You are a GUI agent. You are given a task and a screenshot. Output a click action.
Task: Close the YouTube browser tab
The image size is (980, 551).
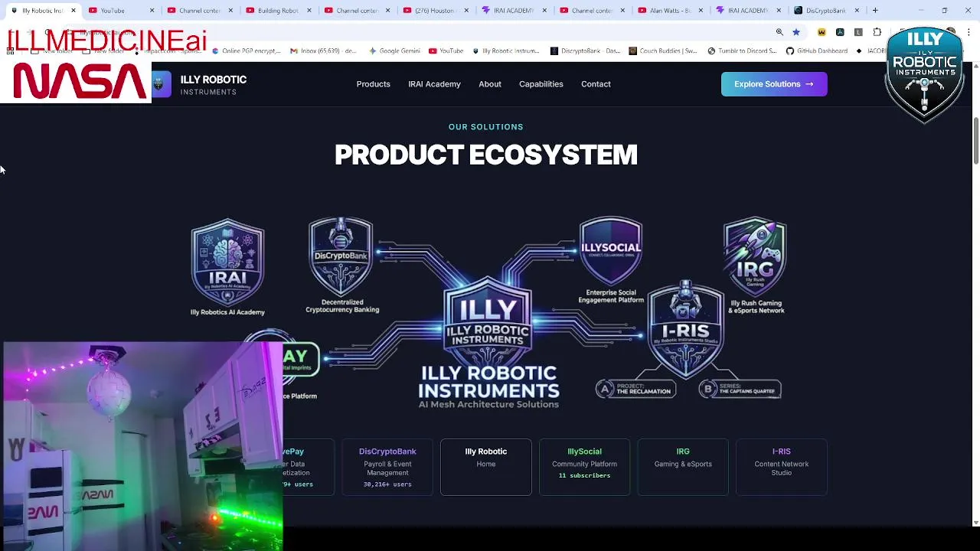click(152, 11)
